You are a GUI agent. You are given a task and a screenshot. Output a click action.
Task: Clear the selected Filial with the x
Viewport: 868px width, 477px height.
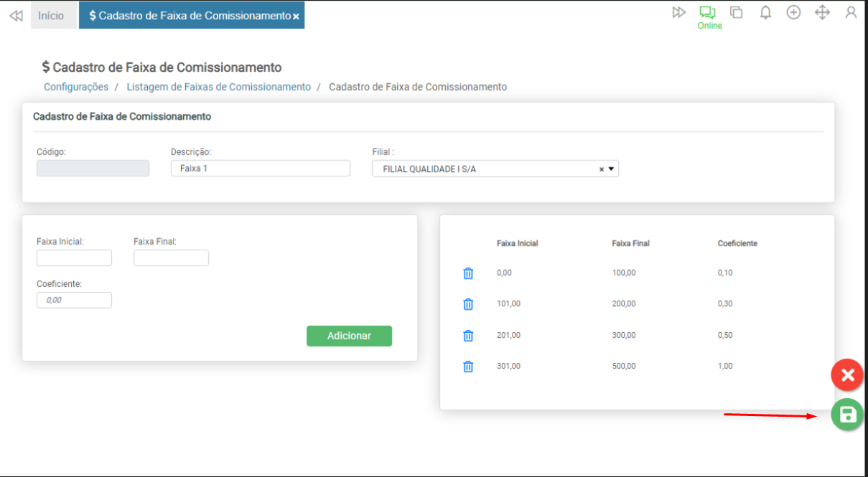click(602, 169)
